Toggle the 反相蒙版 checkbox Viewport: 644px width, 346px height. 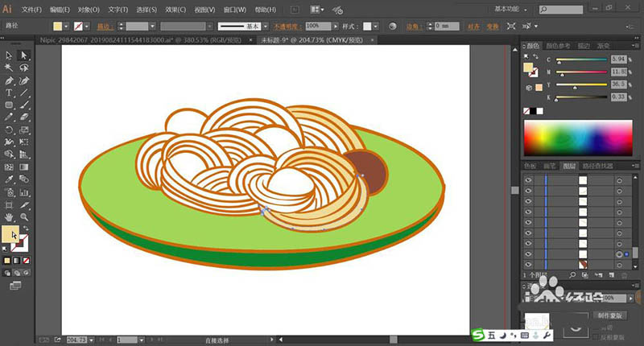(x=595, y=337)
